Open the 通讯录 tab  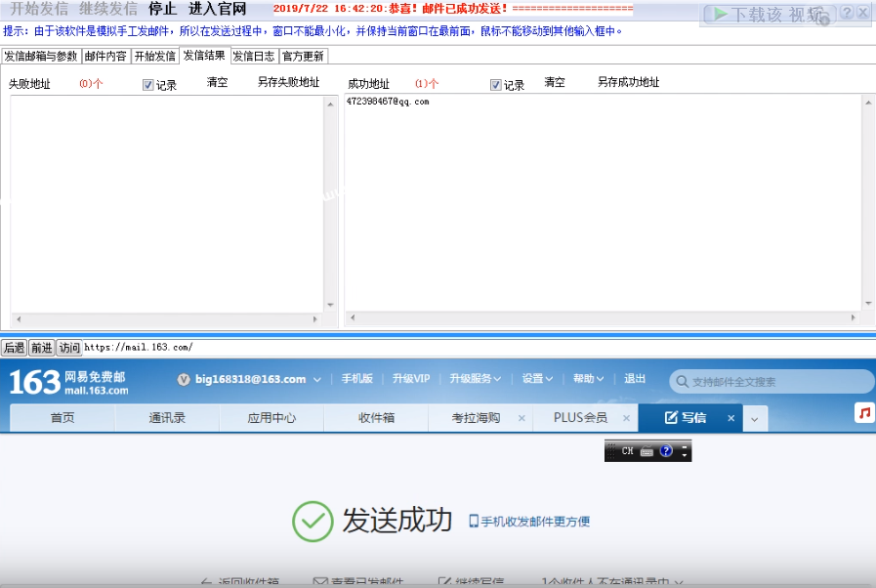point(167,418)
